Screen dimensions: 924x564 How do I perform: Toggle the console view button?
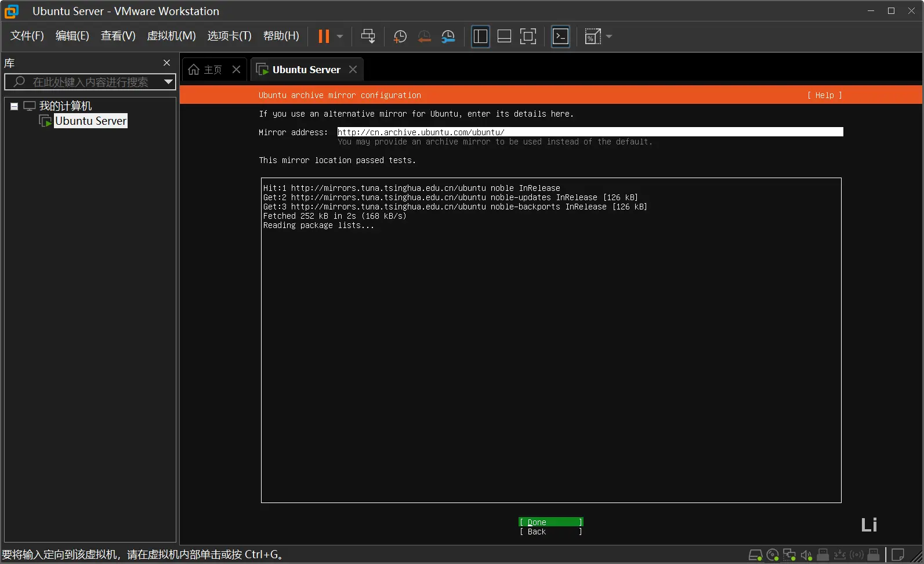[x=560, y=37]
